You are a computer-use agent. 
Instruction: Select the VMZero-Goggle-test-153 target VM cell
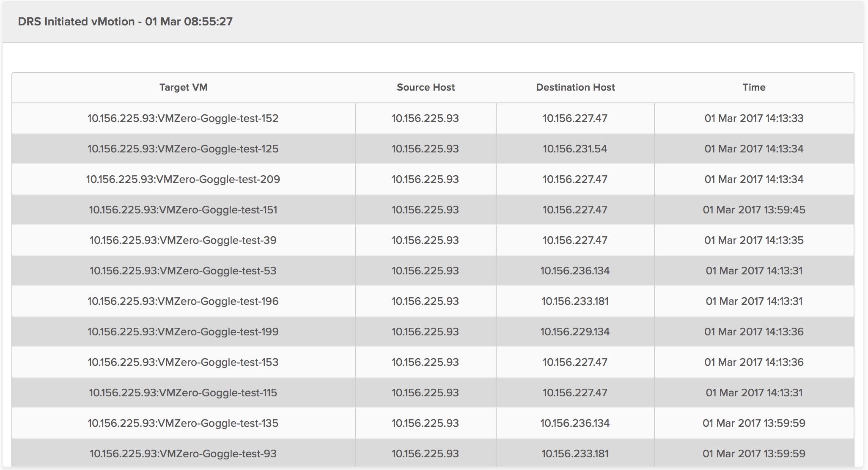point(183,362)
